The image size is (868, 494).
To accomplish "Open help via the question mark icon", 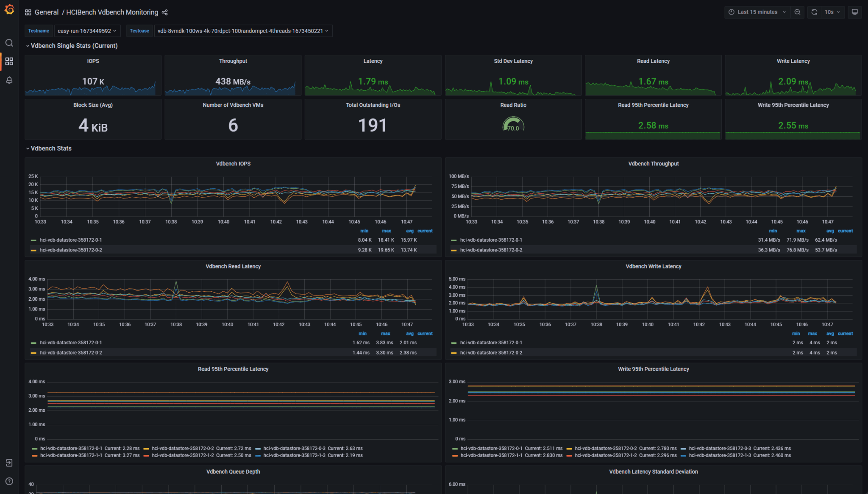I will coord(9,481).
